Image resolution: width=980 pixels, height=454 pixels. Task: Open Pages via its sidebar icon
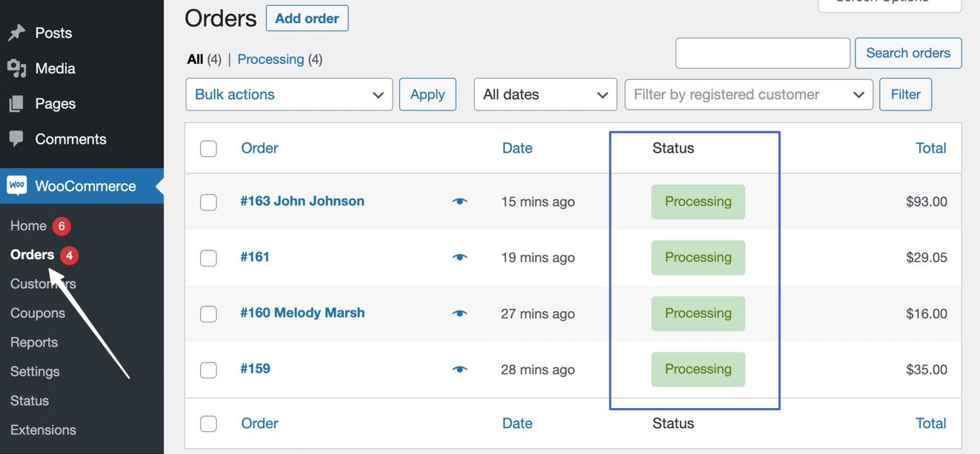pos(16,104)
